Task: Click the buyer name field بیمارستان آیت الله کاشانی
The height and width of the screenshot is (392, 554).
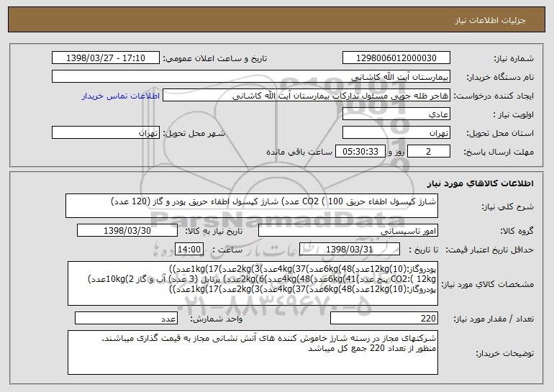Action: [x=251, y=77]
